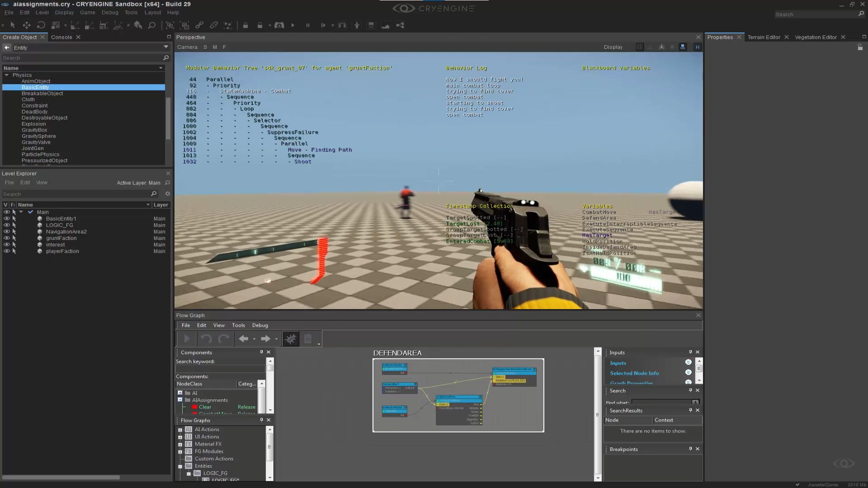Toggle Flow Graph debugging bug icon
The height and width of the screenshot is (488, 868).
click(x=291, y=339)
